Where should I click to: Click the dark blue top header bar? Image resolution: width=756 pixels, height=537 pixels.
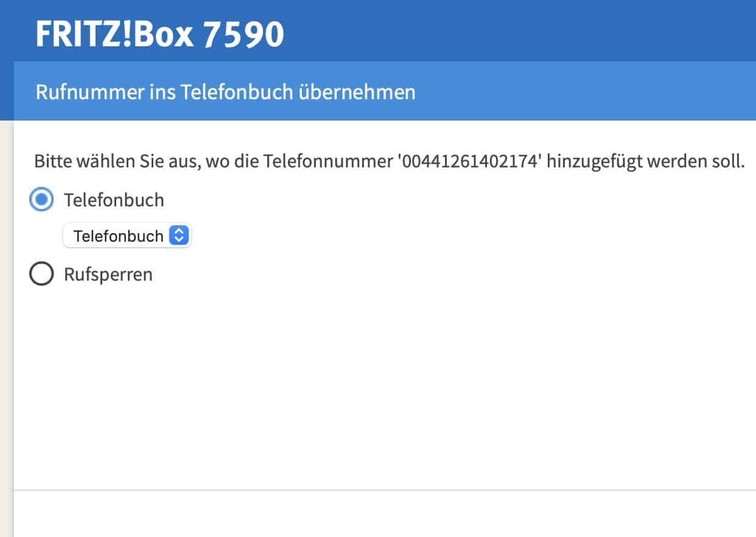coord(517,30)
